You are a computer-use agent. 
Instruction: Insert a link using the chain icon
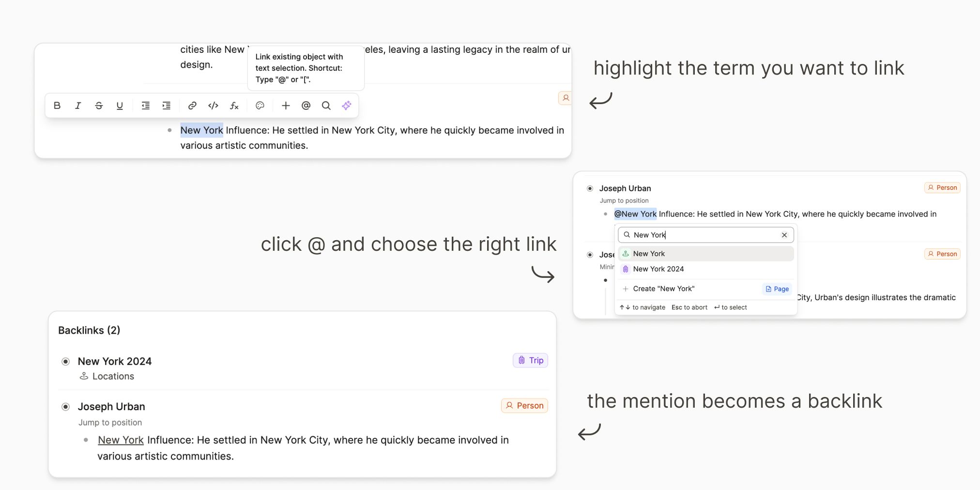[192, 105]
